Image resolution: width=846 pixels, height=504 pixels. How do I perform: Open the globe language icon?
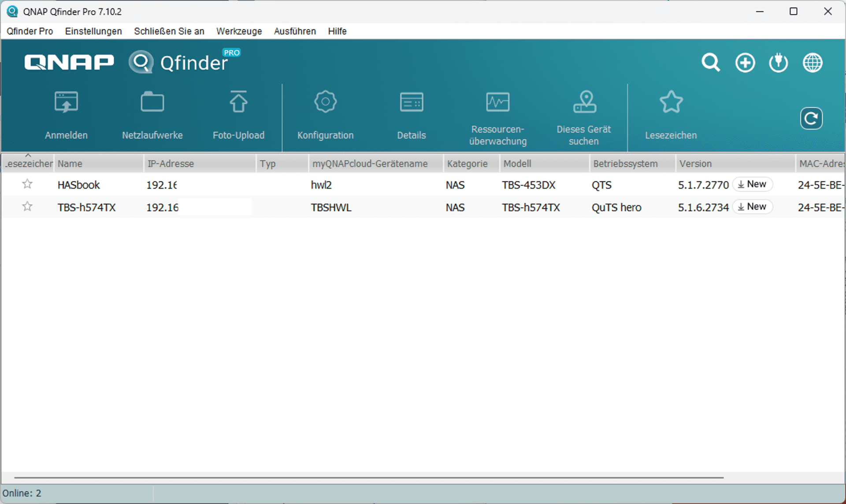813,63
